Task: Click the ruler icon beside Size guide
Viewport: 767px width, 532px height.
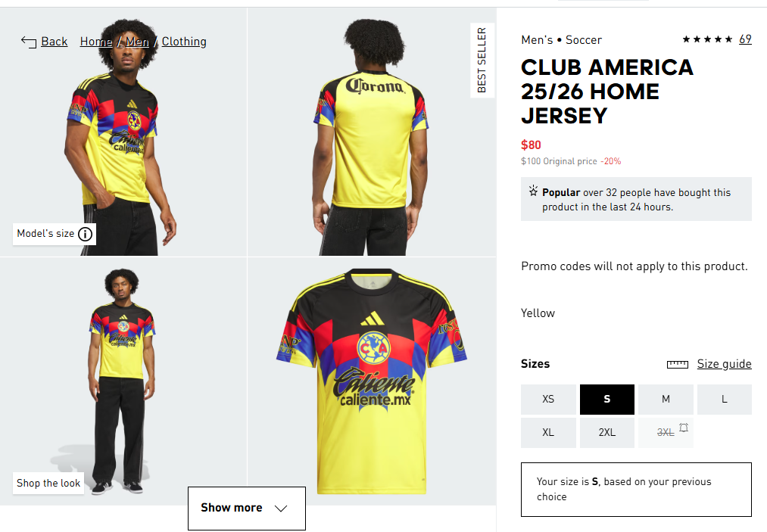Action: pyautogui.click(x=678, y=364)
